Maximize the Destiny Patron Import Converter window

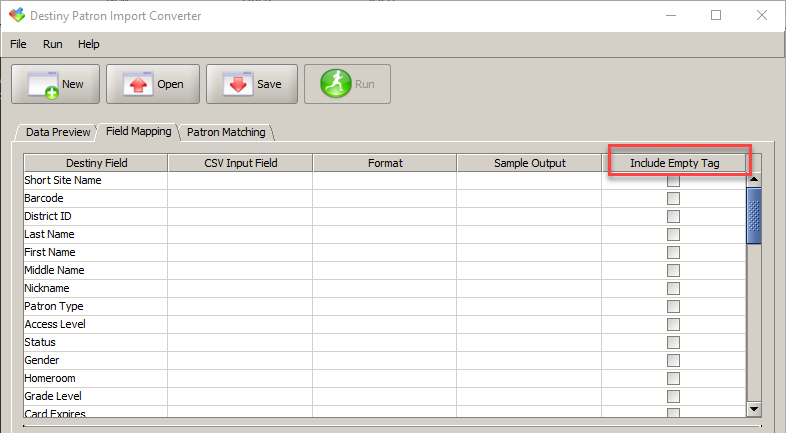[x=716, y=16]
